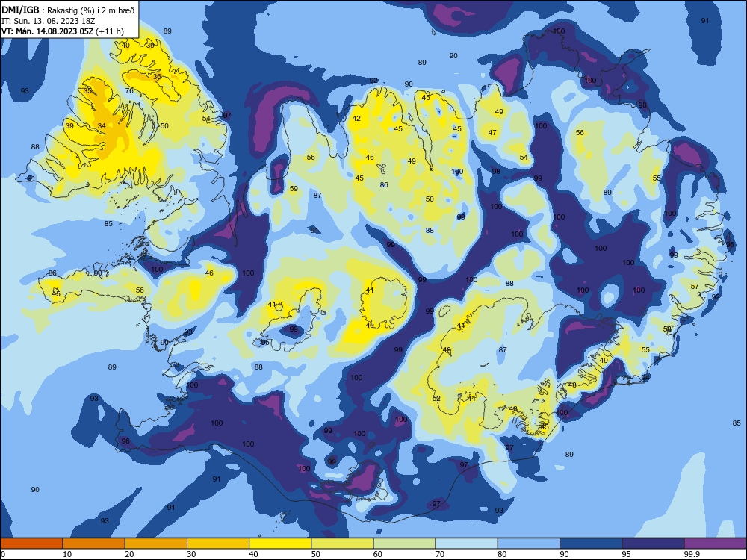Screen dimensions: 747x560
Task: Select the '57' humidity value on the map
Action: (695, 286)
